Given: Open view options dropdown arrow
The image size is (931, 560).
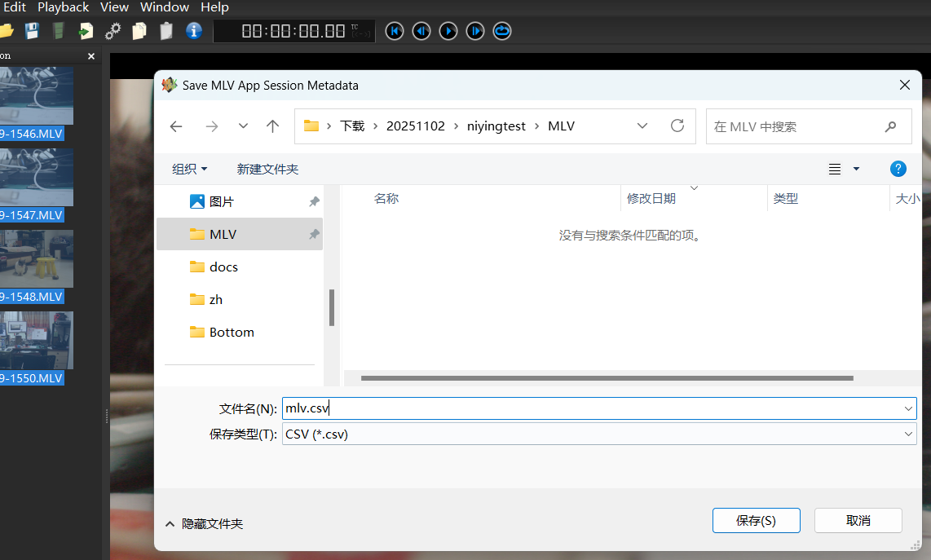Looking at the screenshot, I should tap(856, 170).
